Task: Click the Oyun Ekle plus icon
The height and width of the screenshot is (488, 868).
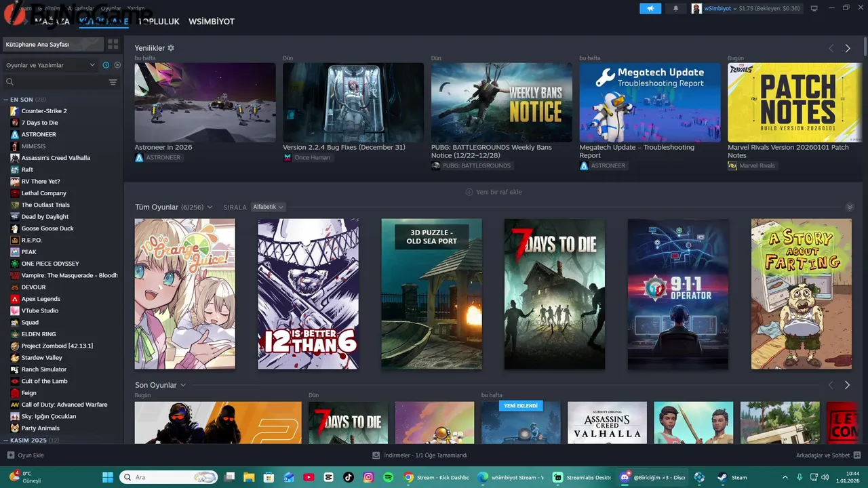Action: coord(11,455)
